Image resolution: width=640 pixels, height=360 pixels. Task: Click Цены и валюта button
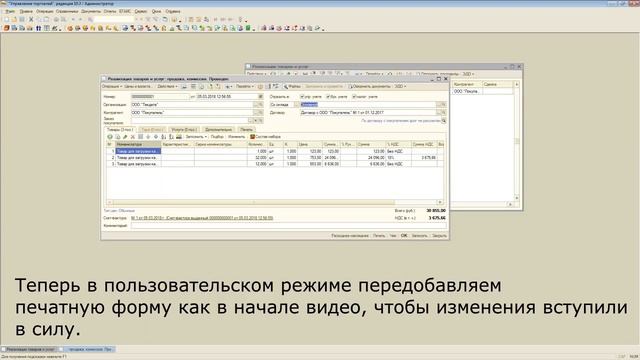click(x=138, y=87)
